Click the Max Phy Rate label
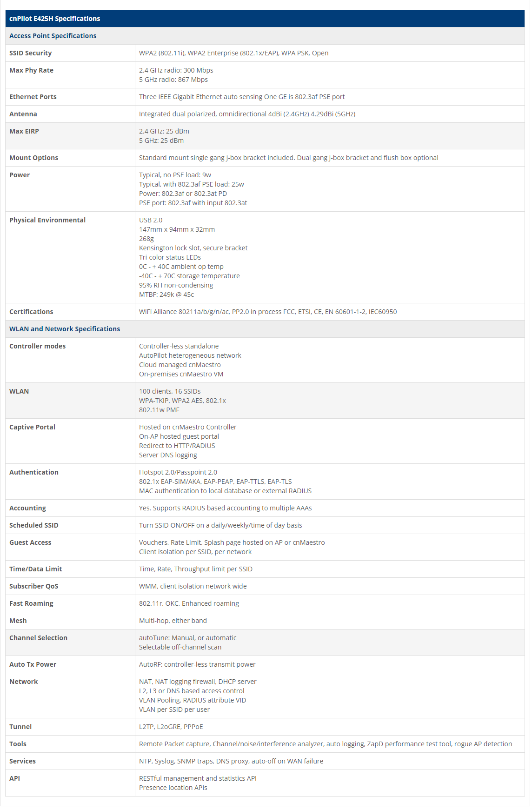The width and height of the screenshot is (532, 810). coord(32,70)
